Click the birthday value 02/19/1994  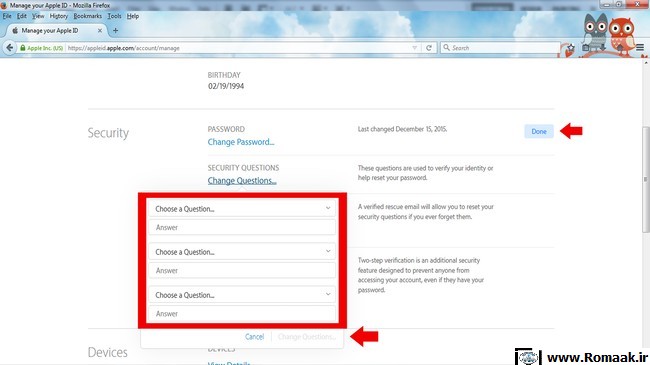[x=226, y=86]
